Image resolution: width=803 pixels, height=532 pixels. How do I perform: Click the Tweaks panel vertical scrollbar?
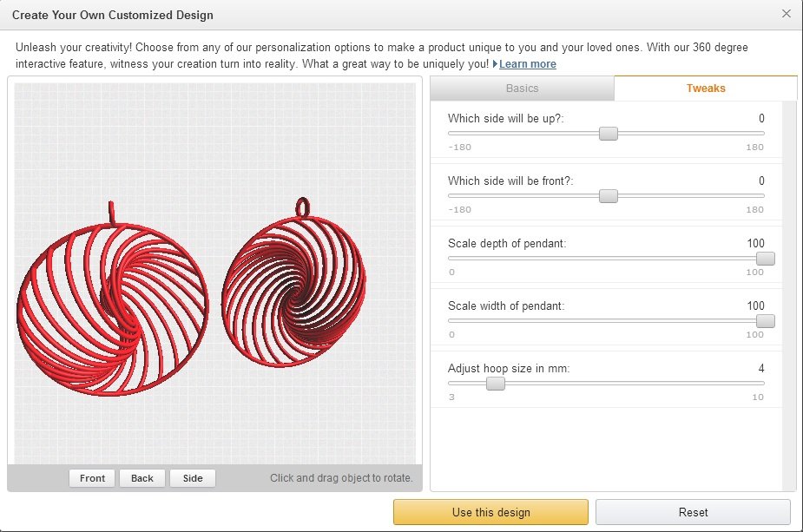click(788, 295)
